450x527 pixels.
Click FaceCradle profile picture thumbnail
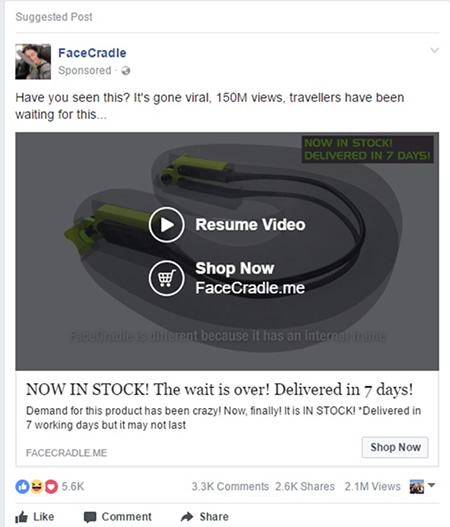point(33,62)
